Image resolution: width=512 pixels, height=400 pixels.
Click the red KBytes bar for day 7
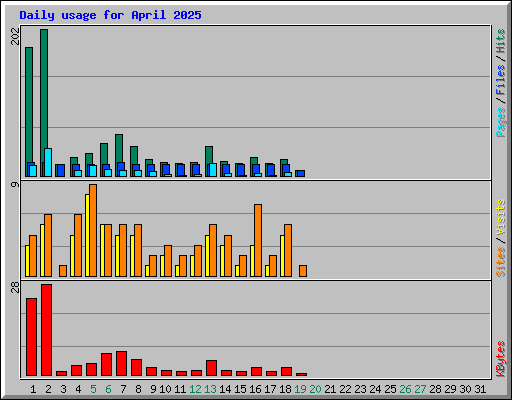121,364
